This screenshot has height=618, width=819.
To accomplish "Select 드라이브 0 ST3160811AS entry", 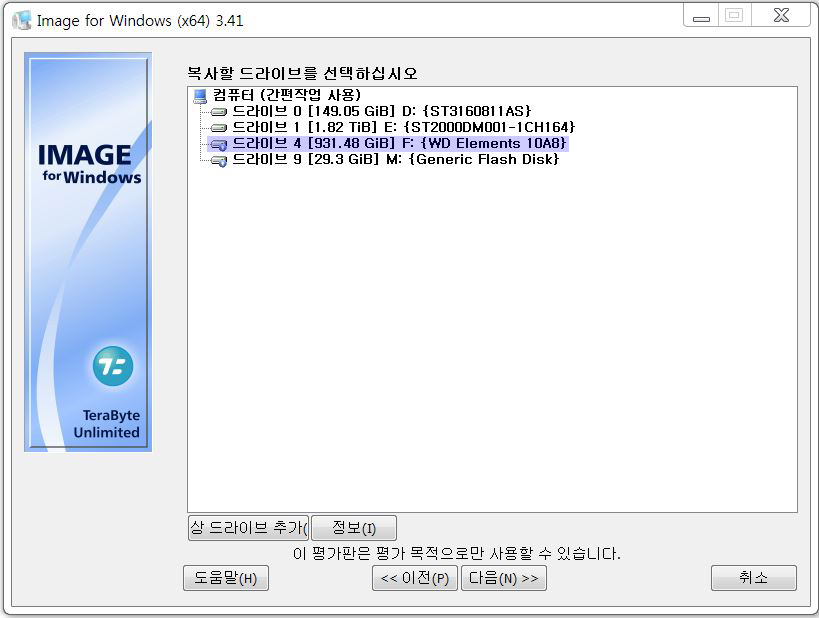I will pyautogui.click(x=381, y=111).
